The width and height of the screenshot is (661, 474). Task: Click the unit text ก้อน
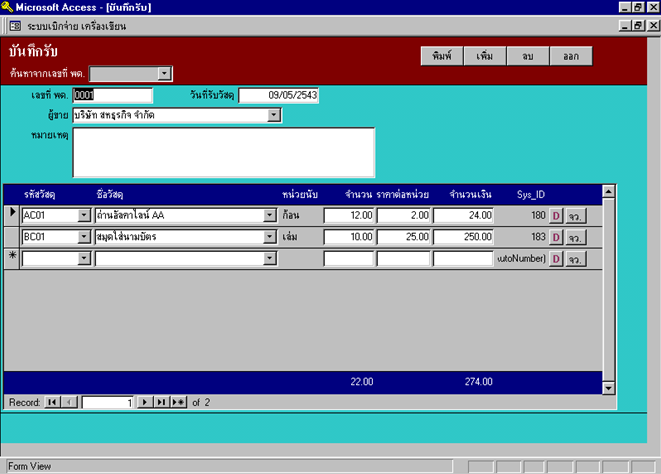[x=291, y=215]
